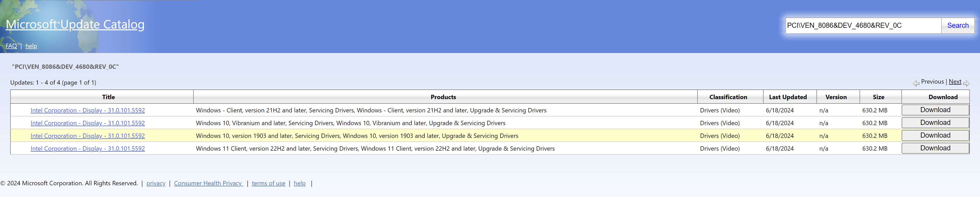Open the terms of use link
The height and width of the screenshot is (197, 980).
click(x=268, y=183)
